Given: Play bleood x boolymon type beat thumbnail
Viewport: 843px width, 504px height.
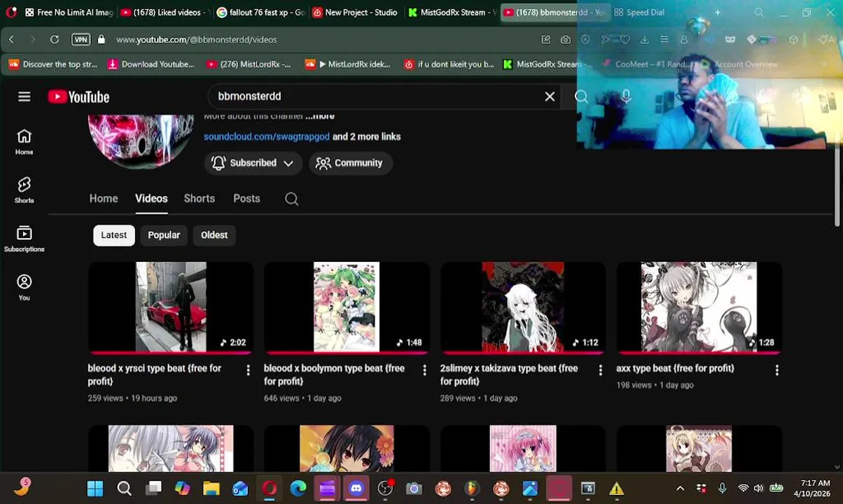Looking at the screenshot, I should [347, 307].
